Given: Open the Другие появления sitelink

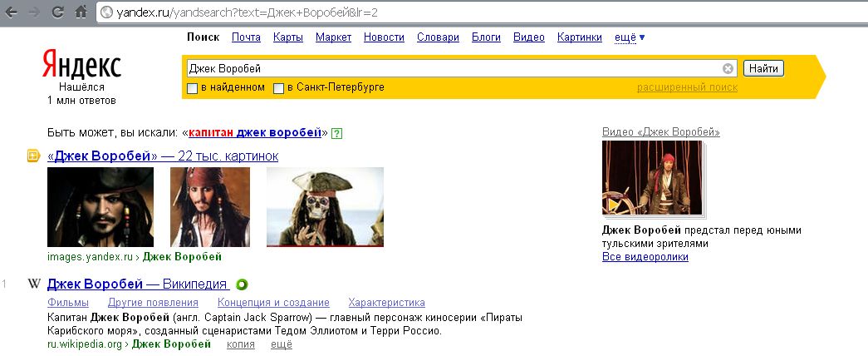Looking at the screenshot, I should click(x=153, y=303).
